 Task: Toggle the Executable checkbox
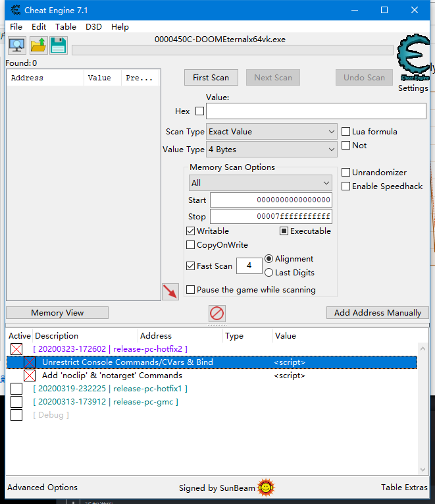(x=284, y=231)
